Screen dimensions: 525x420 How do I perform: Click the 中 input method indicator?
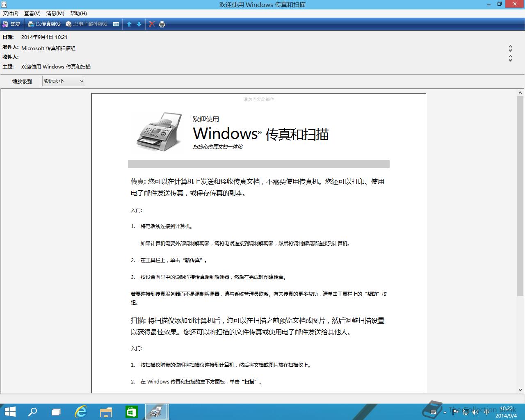pyautogui.click(x=486, y=412)
